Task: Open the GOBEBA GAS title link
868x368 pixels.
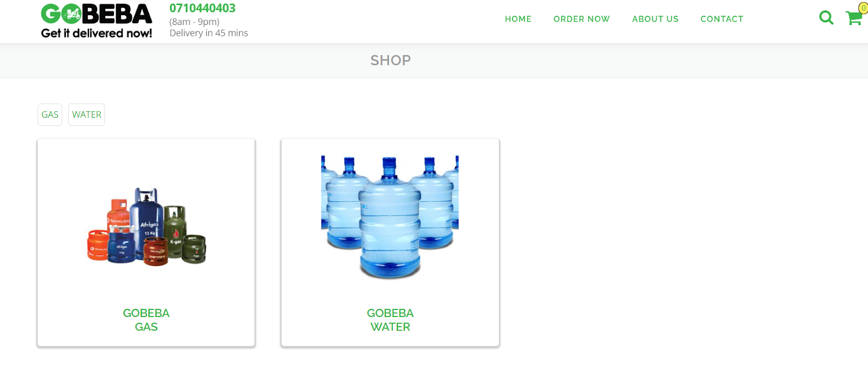Action: coord(146,320)
